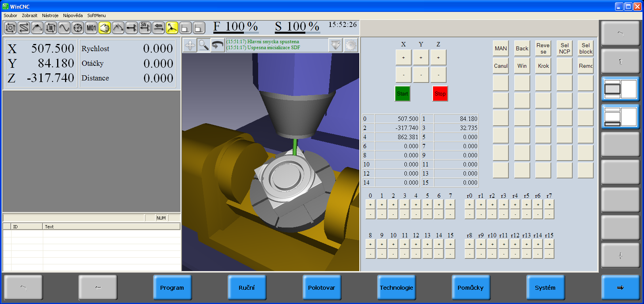Click the plus under channel 8

(x=370, y=244)
